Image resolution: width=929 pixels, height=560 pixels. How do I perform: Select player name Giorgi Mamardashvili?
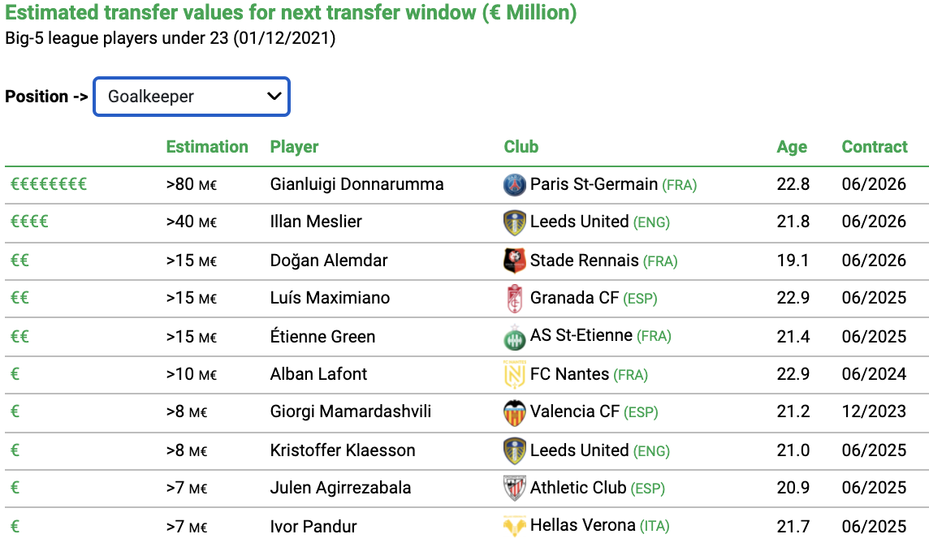(351, 411)
